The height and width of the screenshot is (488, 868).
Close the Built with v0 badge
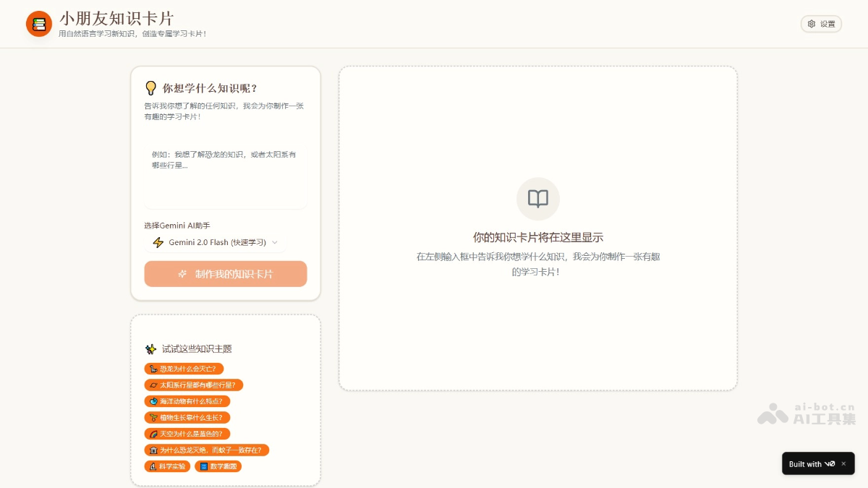843,463
